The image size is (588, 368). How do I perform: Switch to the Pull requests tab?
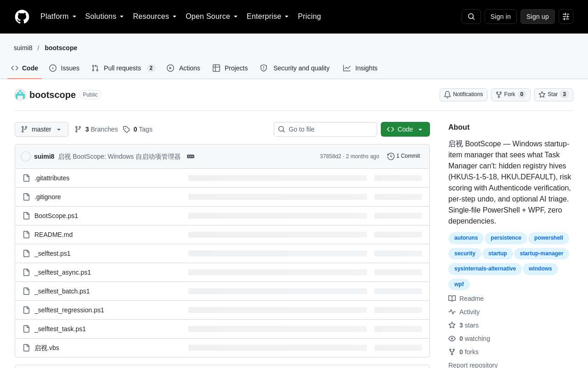[123, 68]
